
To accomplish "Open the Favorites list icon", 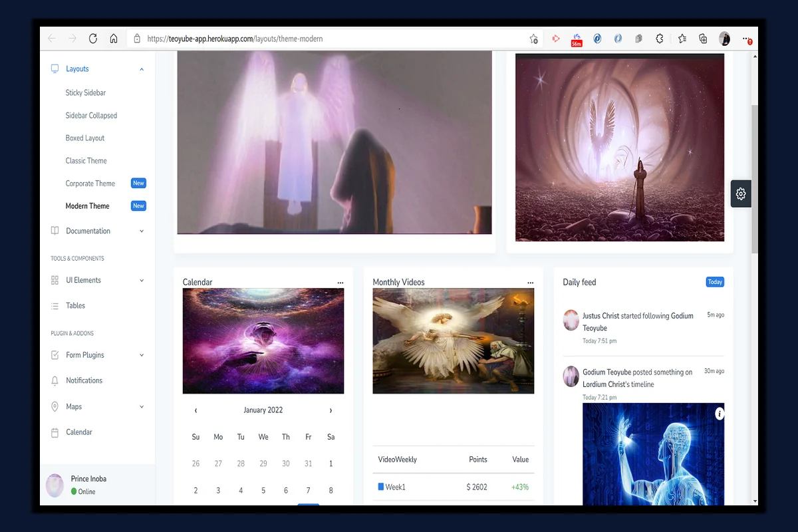I will pos(682,39).
